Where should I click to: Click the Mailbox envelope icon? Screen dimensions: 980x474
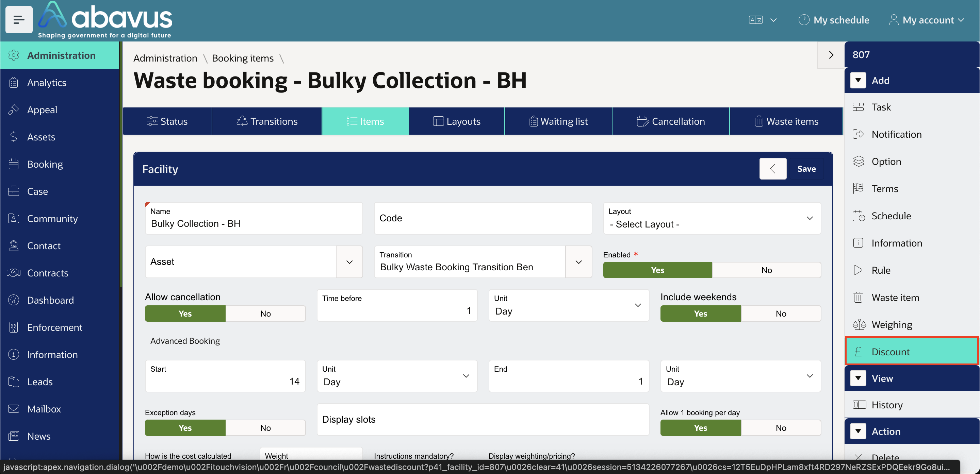pyautogui.click(x=14, y=409)
